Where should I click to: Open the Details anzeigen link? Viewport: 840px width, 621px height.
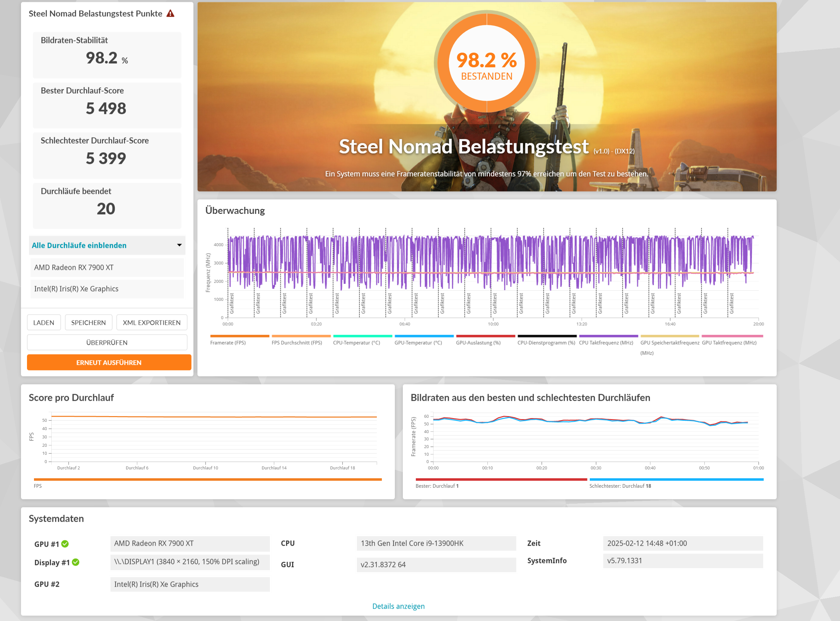[x=399, y=606]
